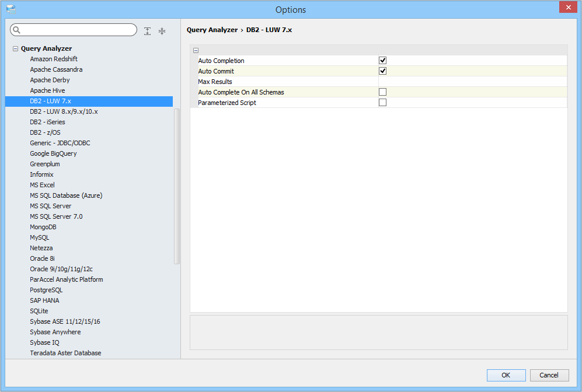Select Sybase IQ in the tree
This screenshot has height=392, width=582.
[44, 342]
